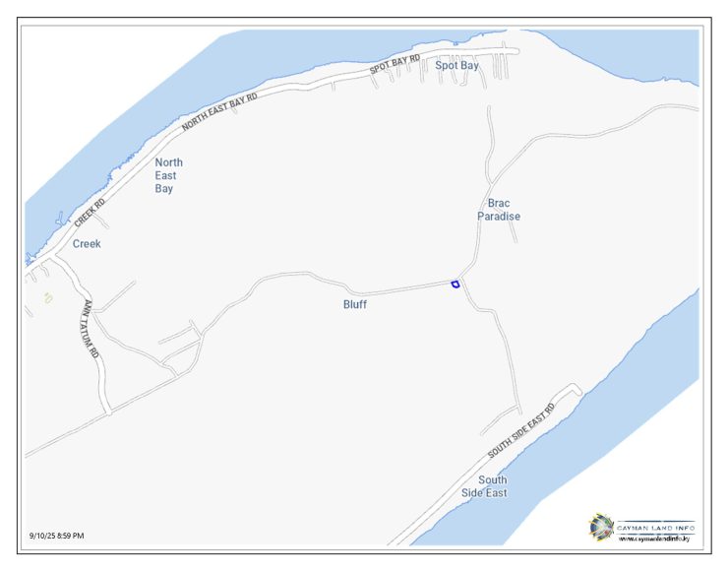Click the 9/10/25 8:59 PM timestamp

(x=57, y=536)
